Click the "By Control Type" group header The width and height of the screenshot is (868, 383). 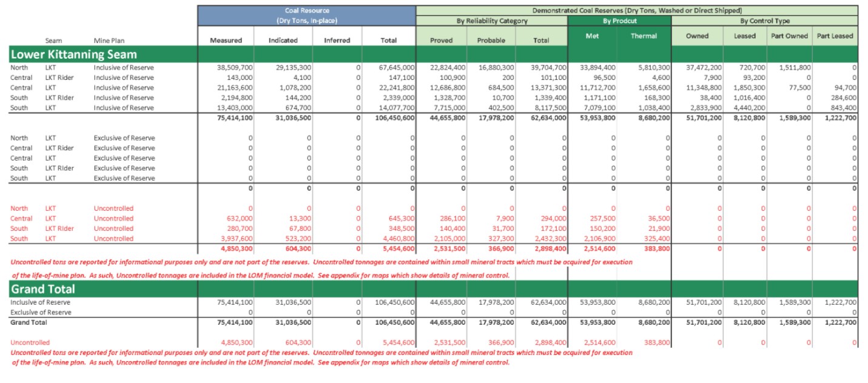click(x=764, y=21)
